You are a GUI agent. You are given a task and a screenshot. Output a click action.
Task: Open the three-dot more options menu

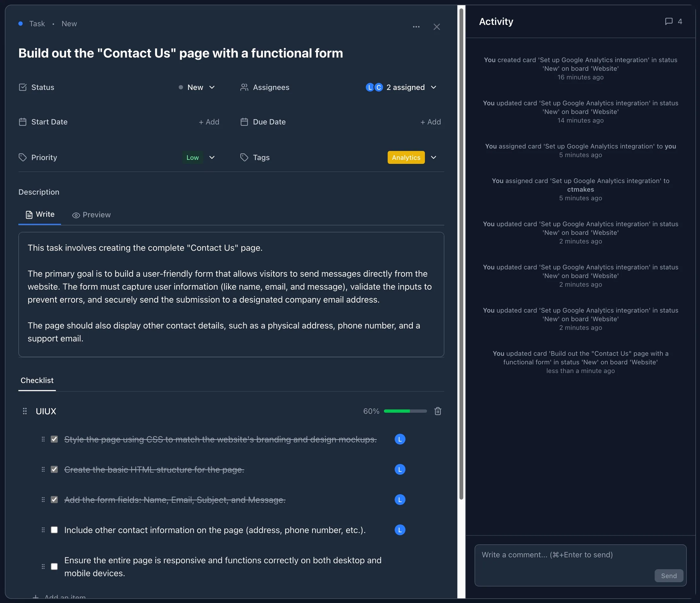(416, 27)
